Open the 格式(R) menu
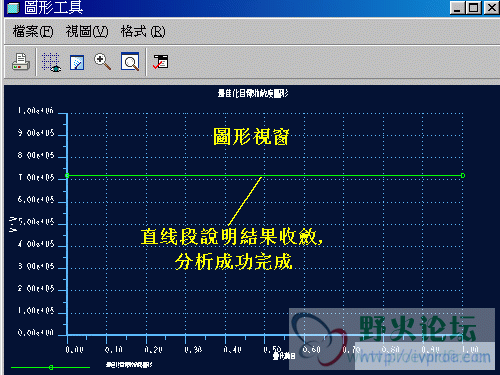Viewport: 500px width, 375px height. tap(143, 32)
